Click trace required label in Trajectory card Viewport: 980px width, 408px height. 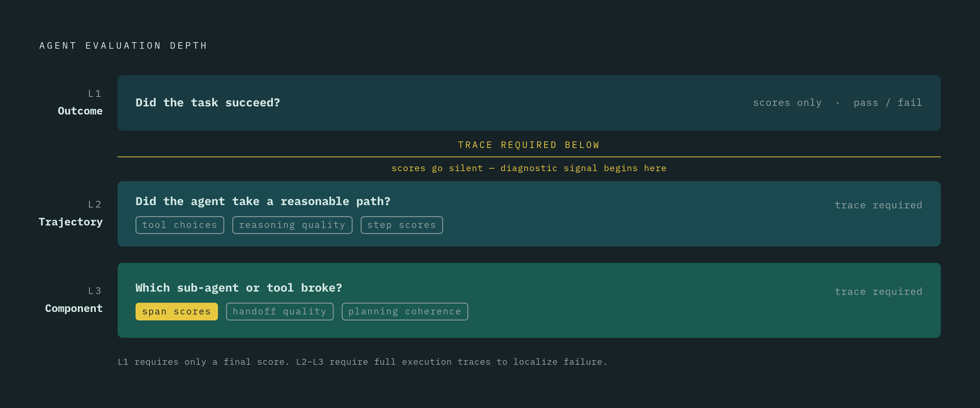click(x=878, y=205)
